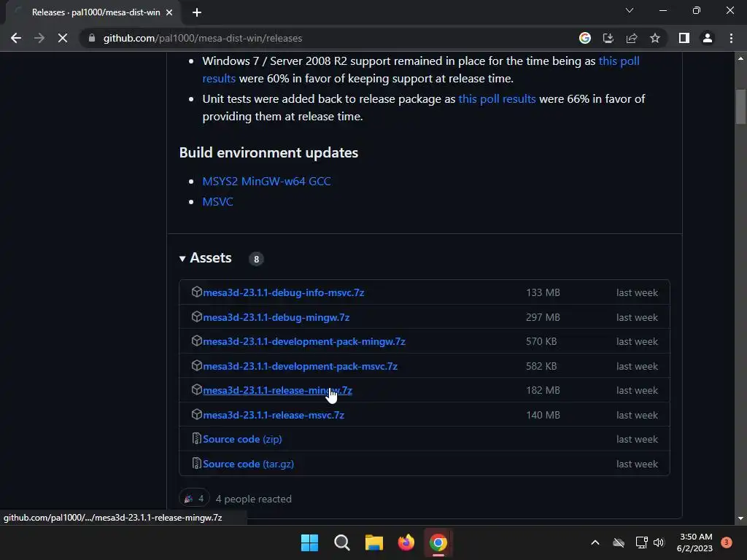The image size is (747, 560).
Task: Click package icon beside development-pack-mingw.7z
Action: [x=196, y=341]
